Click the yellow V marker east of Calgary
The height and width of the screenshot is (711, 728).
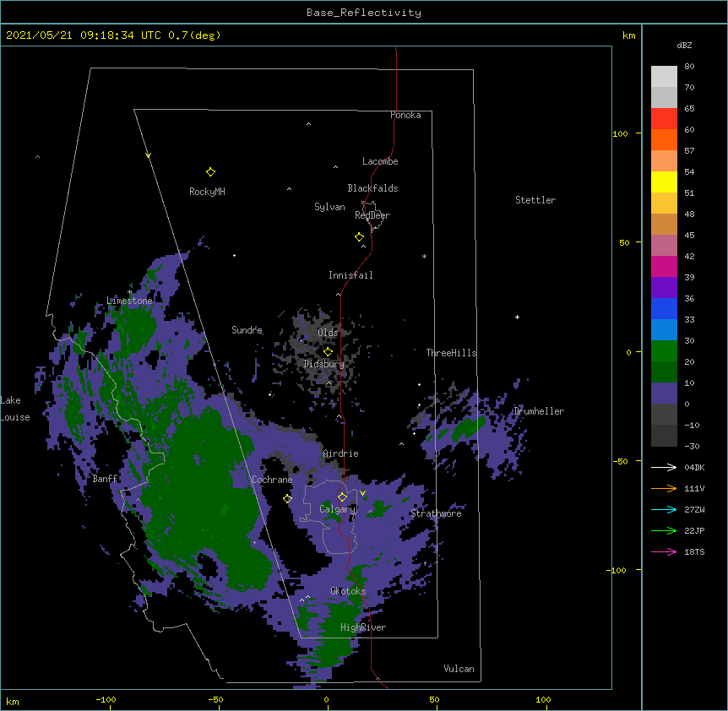362,493
